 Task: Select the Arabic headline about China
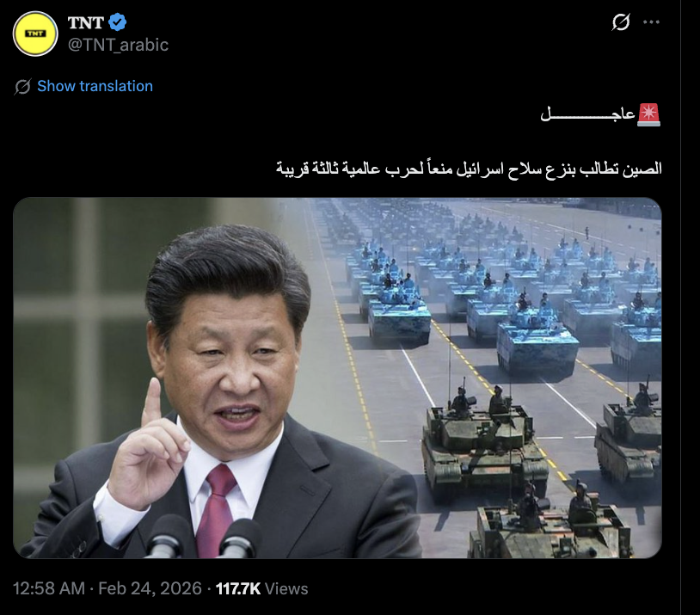[x=469, y=169]
